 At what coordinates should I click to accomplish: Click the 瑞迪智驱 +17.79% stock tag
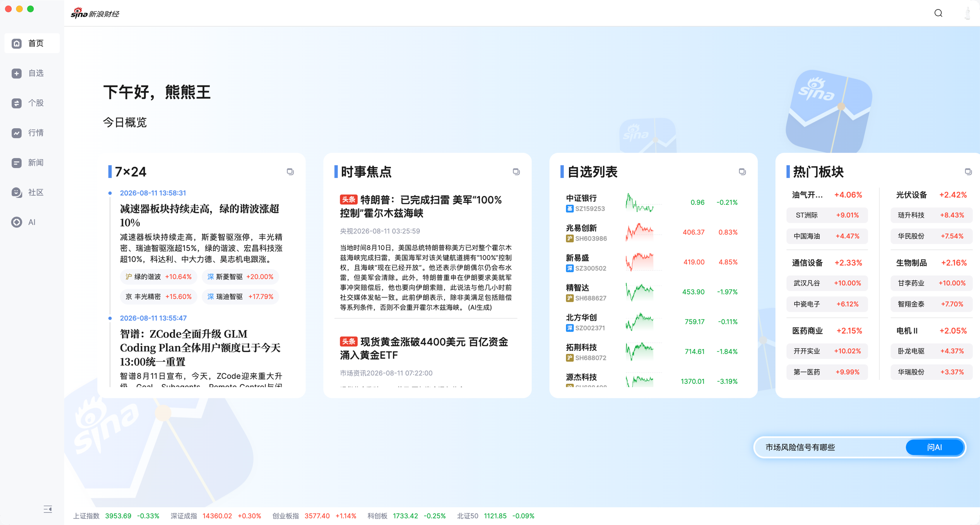tap(240, 297)
